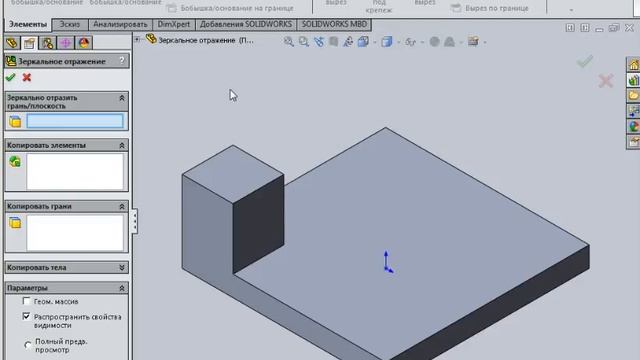Accept feature with viewport corner green checkmark
640x360 pixels.
point(584,62)
